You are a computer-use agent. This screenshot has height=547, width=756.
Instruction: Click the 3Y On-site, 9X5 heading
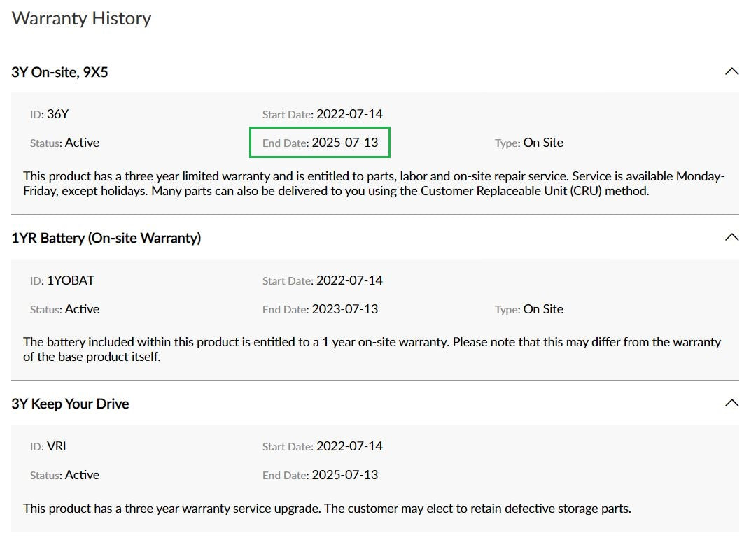coord(59,72)
